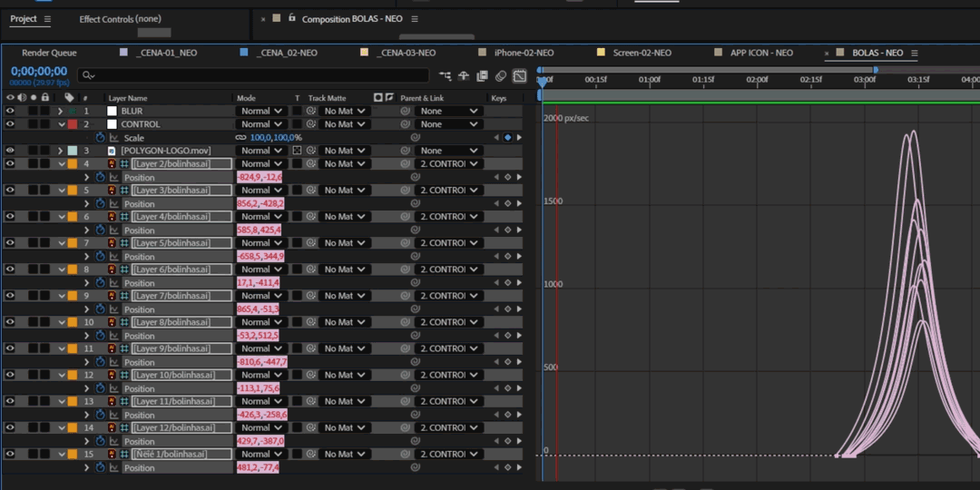980x490 pixels.
Task: Click the current time display 0;00;00;00
Action: (x=39, y=72)
